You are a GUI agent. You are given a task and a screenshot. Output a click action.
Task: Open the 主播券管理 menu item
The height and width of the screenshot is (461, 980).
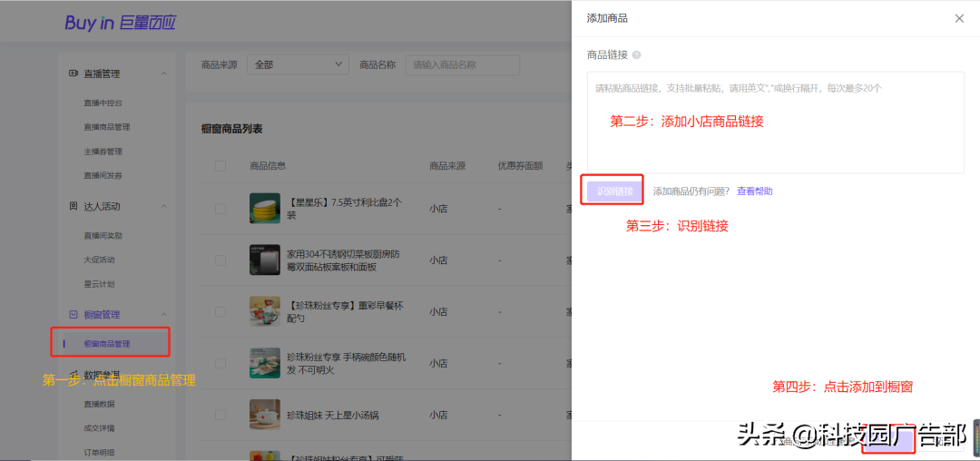click(x=103, y=152)
